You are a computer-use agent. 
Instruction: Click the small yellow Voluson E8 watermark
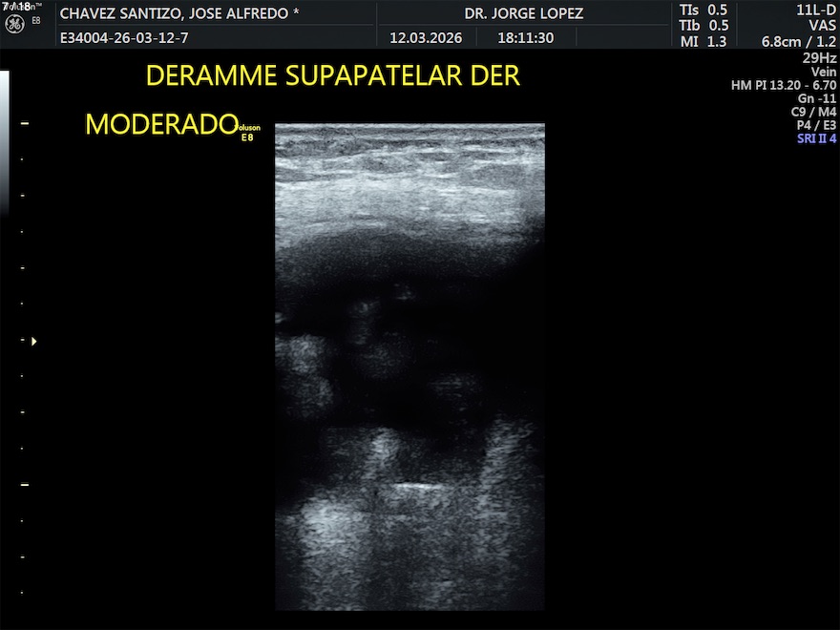click(x=248, y=133)
